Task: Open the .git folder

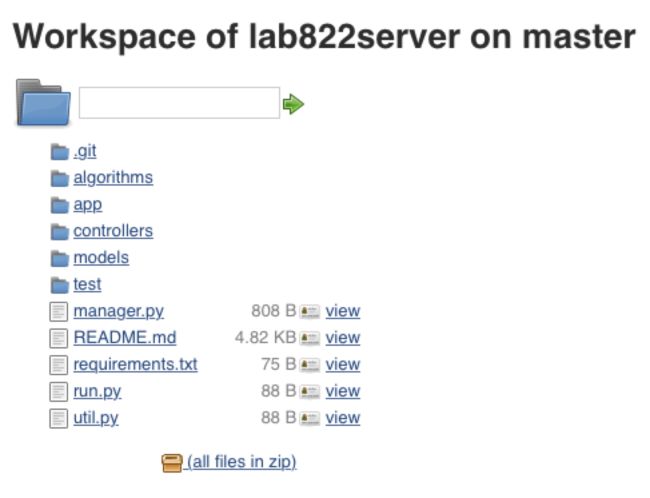Action: [x=85, y=151]
